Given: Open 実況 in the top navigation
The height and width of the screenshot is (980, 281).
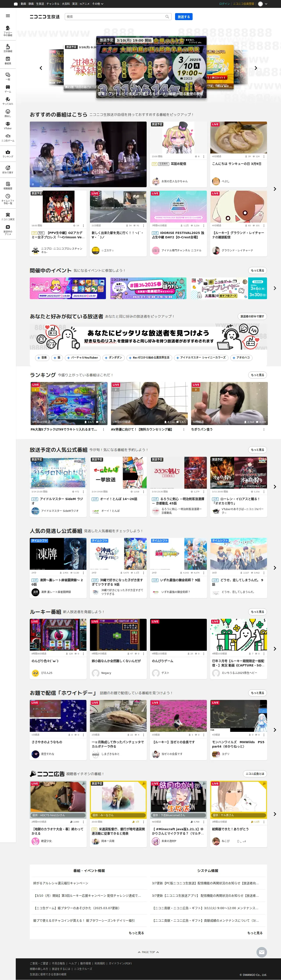Looking at the screenshot, I should pyautogui.click(x=75, y=4).
